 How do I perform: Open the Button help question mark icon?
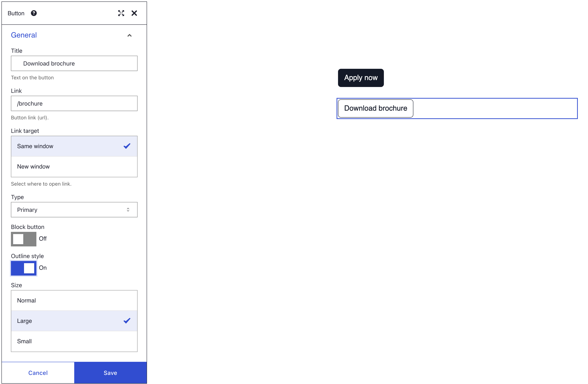(34, 13)
